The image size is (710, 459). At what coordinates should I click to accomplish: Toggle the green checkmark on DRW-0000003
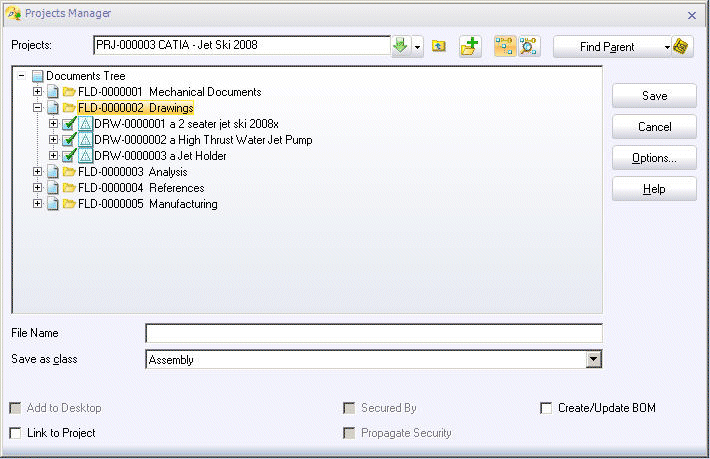[69, 155]
